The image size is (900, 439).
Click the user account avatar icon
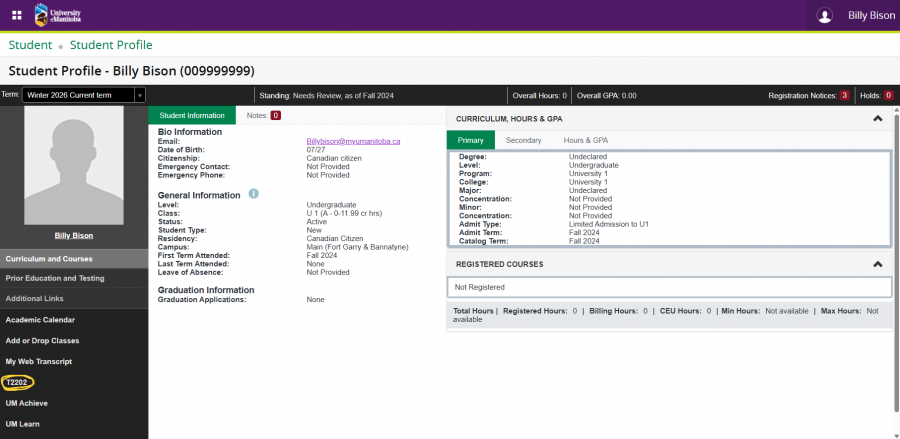(x=824, y=15)
